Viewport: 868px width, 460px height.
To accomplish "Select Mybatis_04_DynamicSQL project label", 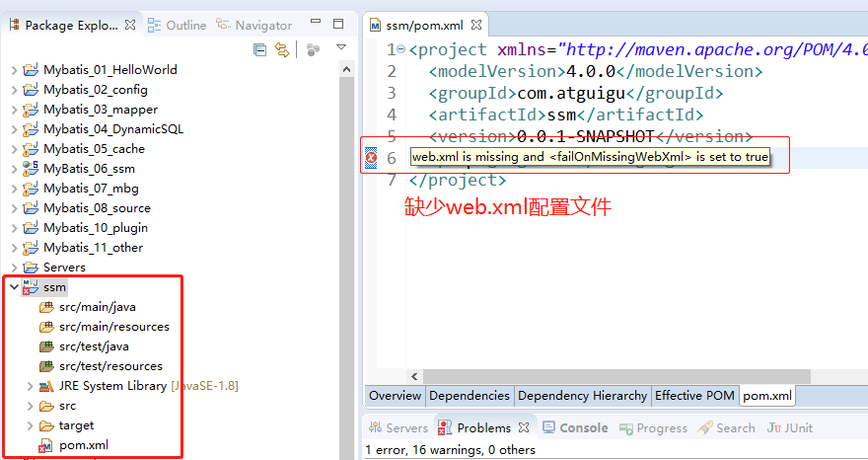I will click(x=113, y=129).
